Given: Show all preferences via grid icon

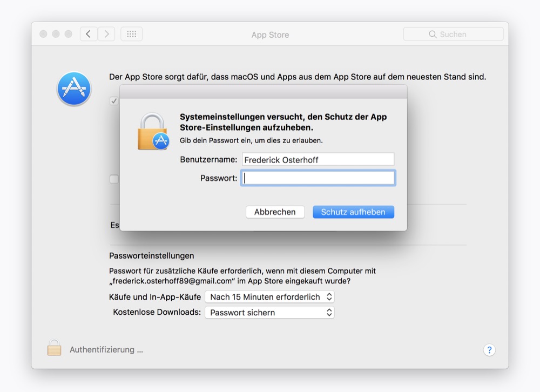Looking at the screenshot, I should (x=131, y=34).
